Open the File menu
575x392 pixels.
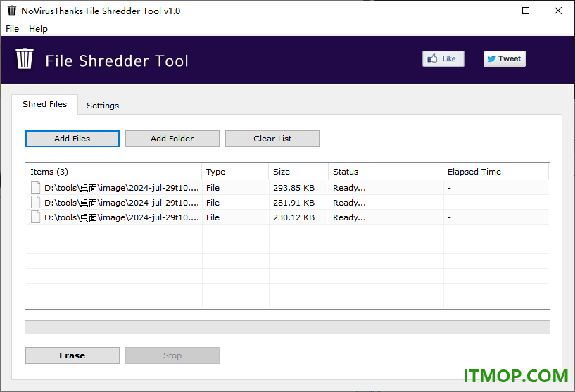point(12,29)
